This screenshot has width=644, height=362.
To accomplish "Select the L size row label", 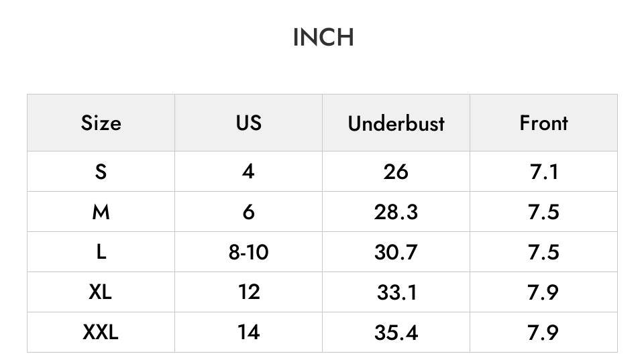I will pos(101,251).
